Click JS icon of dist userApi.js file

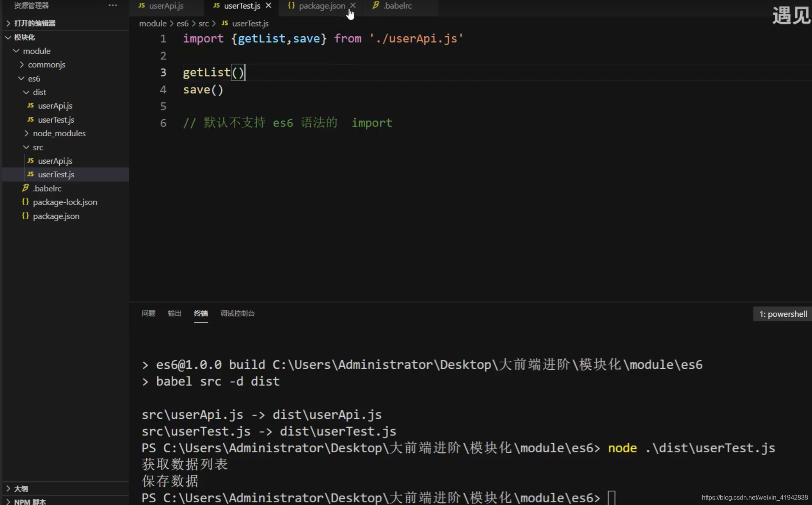30,106
